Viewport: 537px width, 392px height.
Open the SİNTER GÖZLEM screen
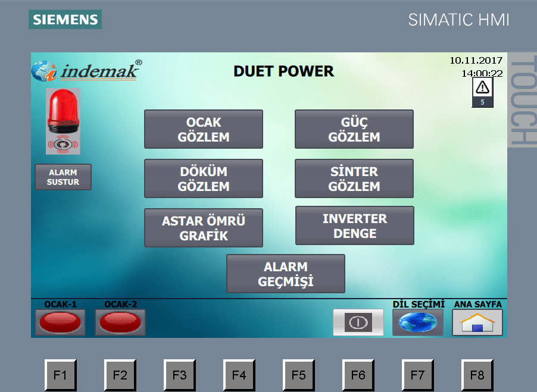(x=354, y=178)
